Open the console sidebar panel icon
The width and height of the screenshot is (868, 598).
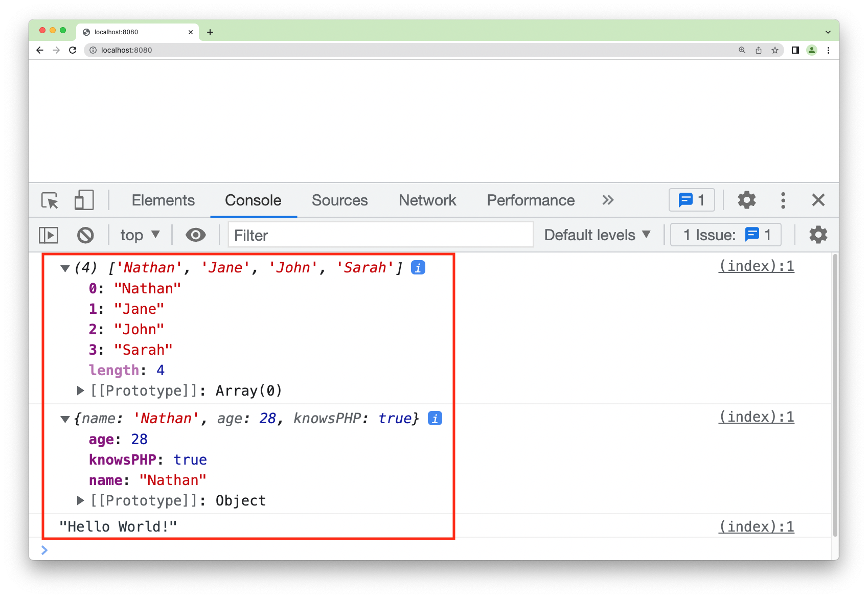[x=49, y=235]
